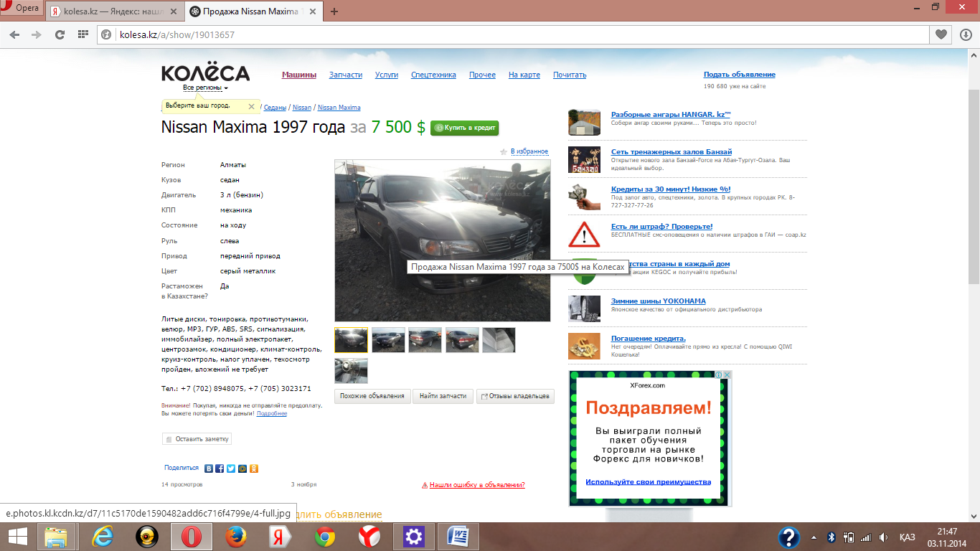Open downloads arrow icon in address bar
Viewport: 980px width, 551px height.
pos(965,34)
